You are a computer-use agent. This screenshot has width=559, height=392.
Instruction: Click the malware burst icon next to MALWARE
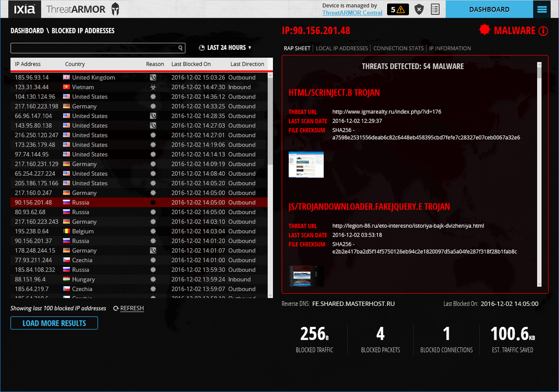tap(484, 30)
